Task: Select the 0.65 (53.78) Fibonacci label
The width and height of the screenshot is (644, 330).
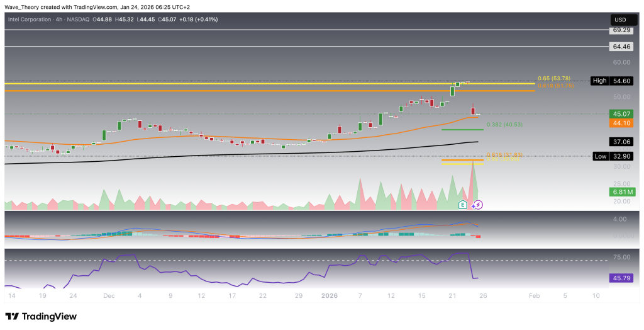Action: pyautogui.click(x=555, y=78)
